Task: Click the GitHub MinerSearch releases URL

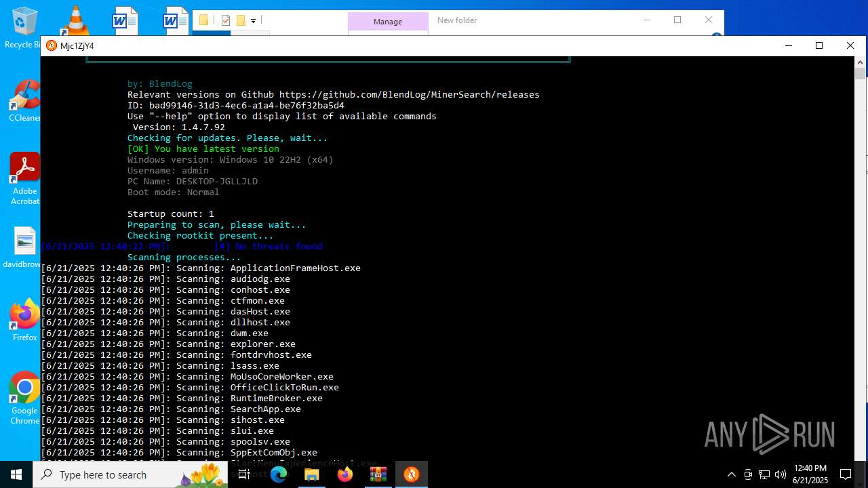Action: tap(410, 95)
